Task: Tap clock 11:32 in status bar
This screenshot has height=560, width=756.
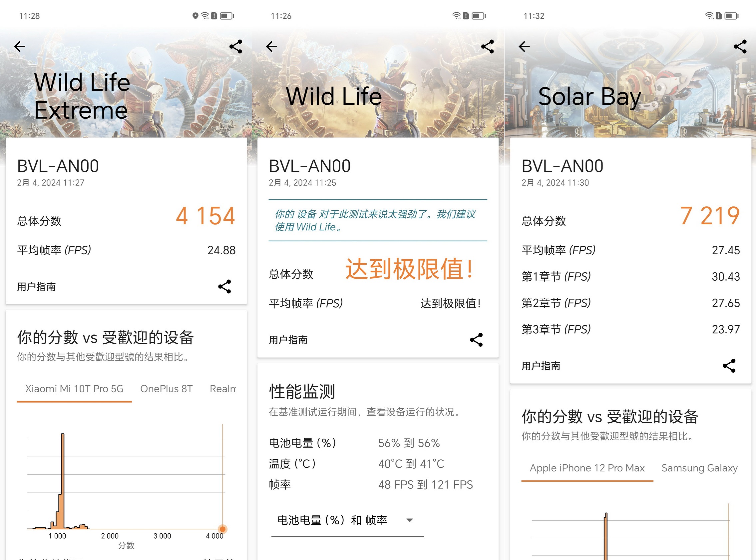Action: pyautogui.click(x=534, y=16)
